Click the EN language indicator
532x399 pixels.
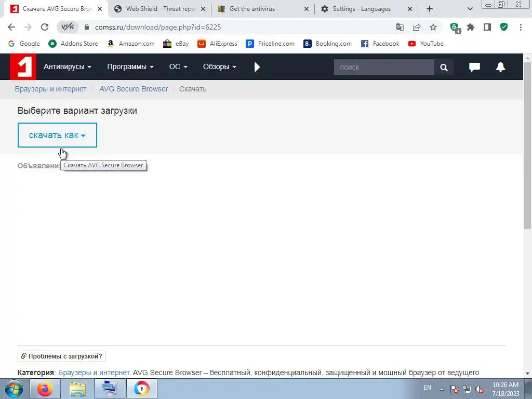pyautogui.click(x=427, y=388)
